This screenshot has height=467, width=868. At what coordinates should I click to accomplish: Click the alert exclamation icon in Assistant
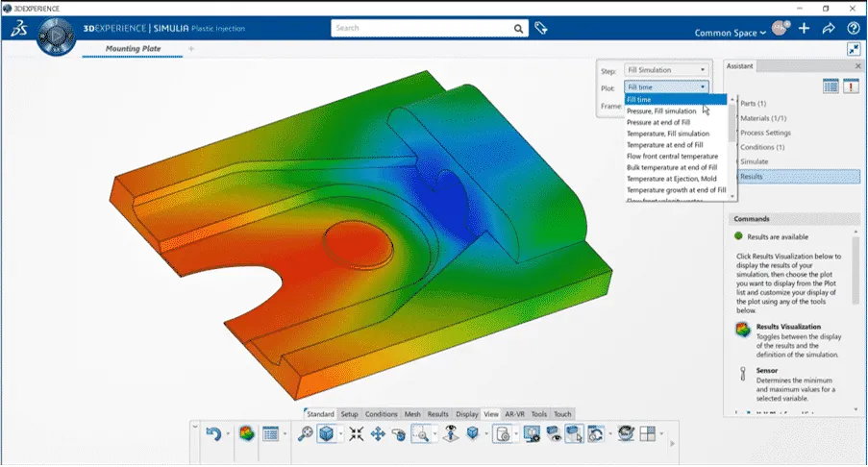click(x=851, y=86)
